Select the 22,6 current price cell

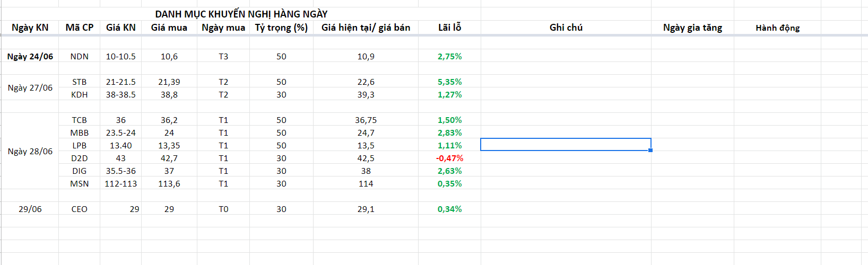pos(366,82)
